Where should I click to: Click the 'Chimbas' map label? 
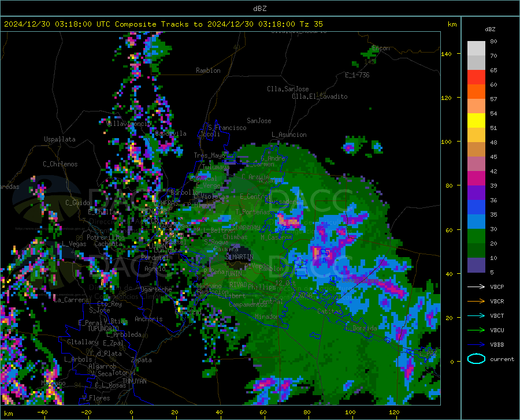(235, 237)
